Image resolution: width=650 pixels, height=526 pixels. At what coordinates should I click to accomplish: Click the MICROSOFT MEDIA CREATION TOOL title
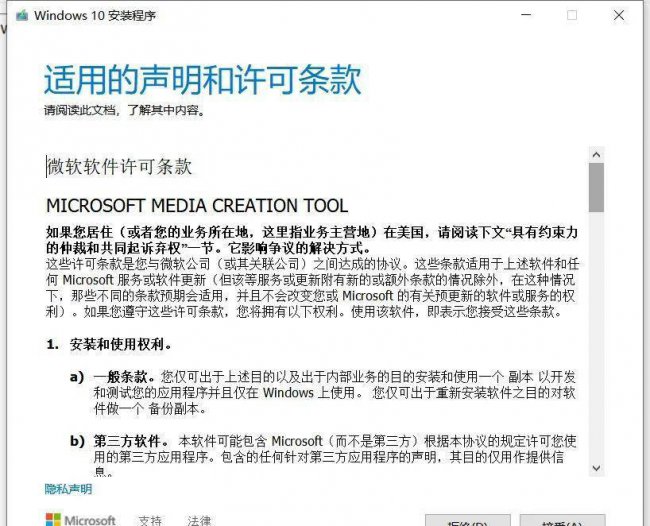[x=197, y=206]
